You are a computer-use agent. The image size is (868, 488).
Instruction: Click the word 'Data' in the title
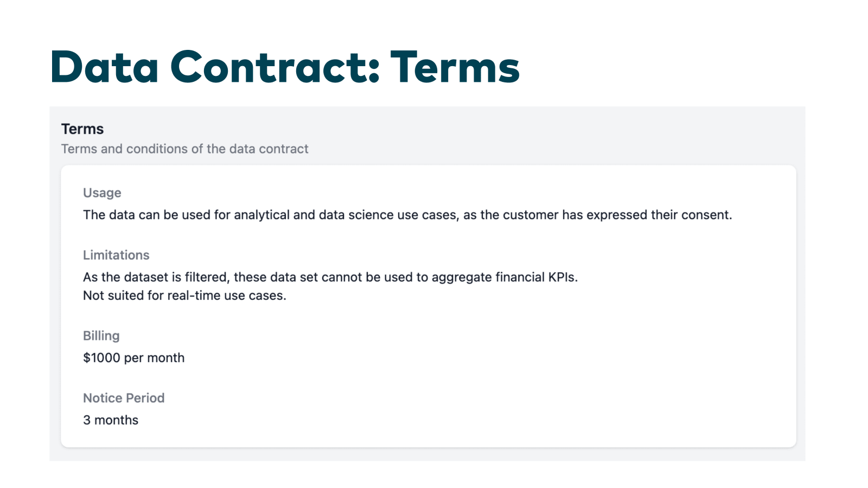(x=105, y=67)
